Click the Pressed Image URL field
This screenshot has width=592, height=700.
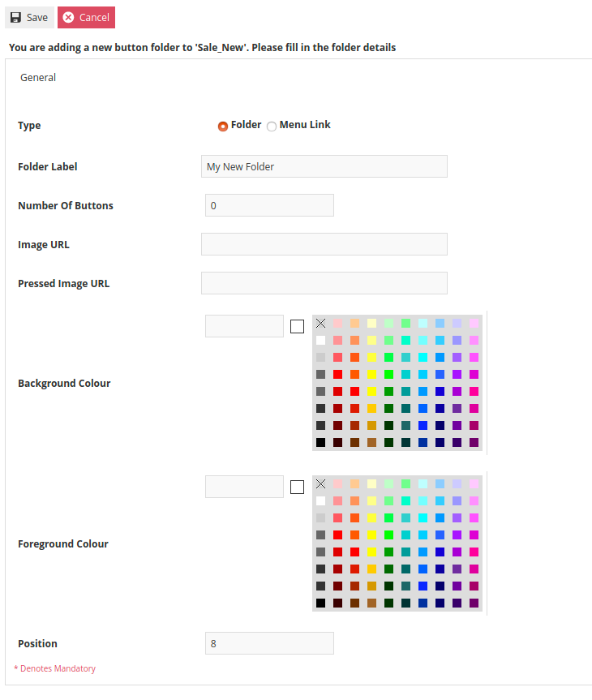click(x=324, y=283)
